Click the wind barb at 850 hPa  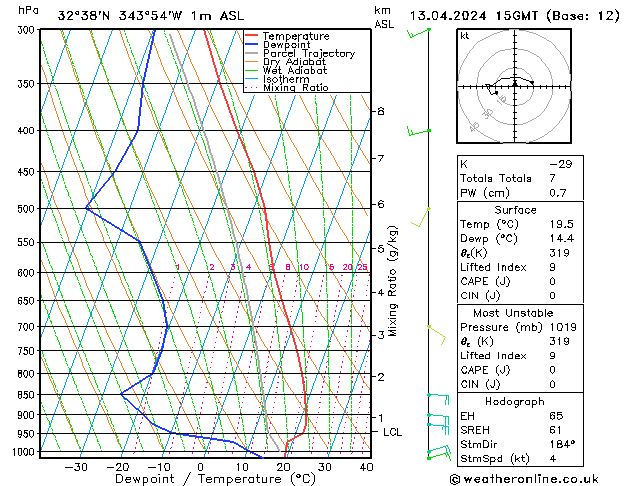tap(438, 399)
